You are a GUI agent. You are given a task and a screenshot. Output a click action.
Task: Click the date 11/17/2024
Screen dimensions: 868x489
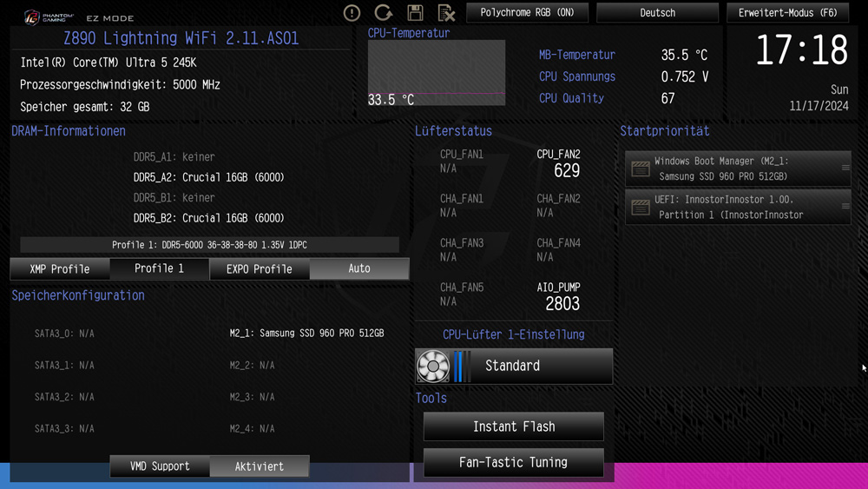(819, 106)
